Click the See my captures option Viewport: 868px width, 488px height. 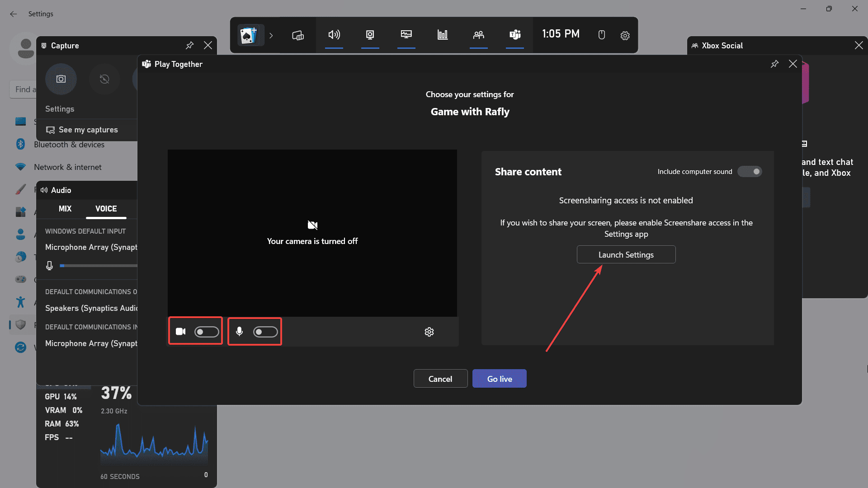(88, 129)
